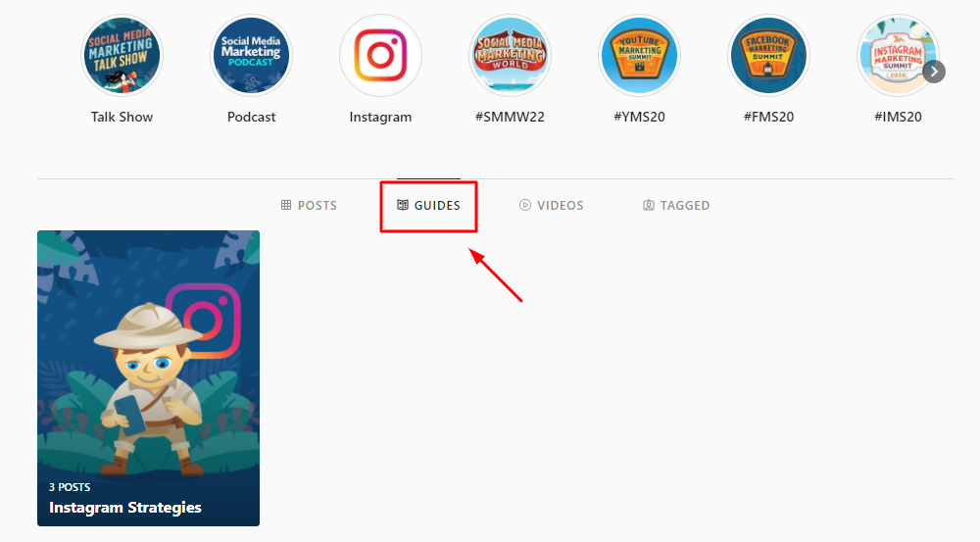Click the #SMMW22 label
This screenshot has height=542, width=980.
510,117
